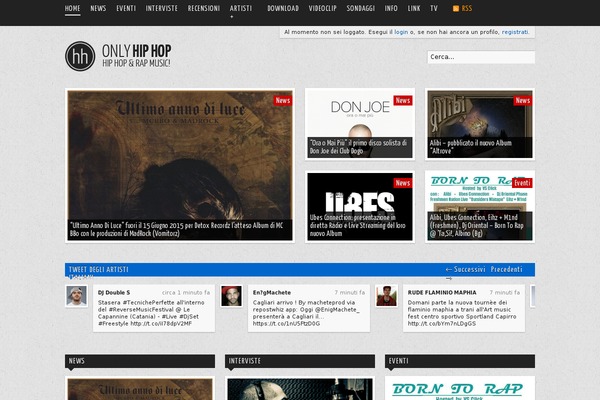Click 'circa 1 minuto fa' timestamp
The image size is (600, 400).
(x=186, y=292)
